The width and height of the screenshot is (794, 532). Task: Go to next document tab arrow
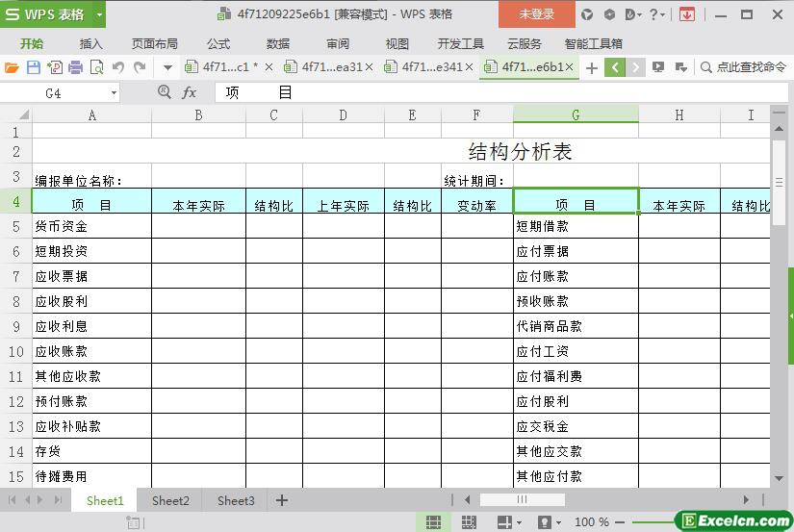coord(635,66)
